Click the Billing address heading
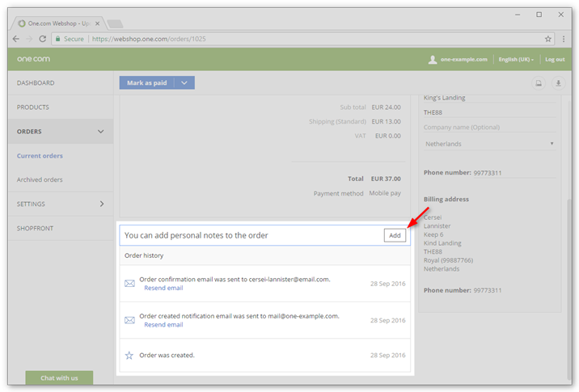 (x=446, y=200)
